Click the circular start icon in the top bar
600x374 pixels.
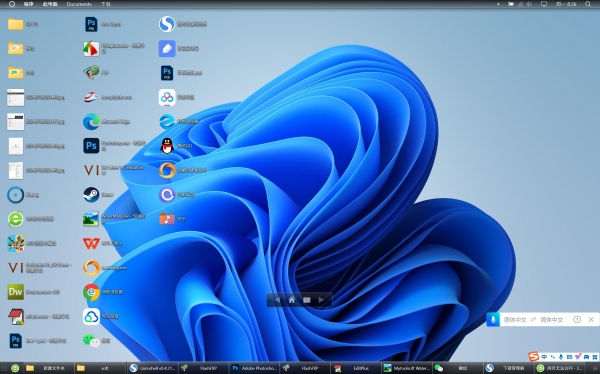(11, 4)
